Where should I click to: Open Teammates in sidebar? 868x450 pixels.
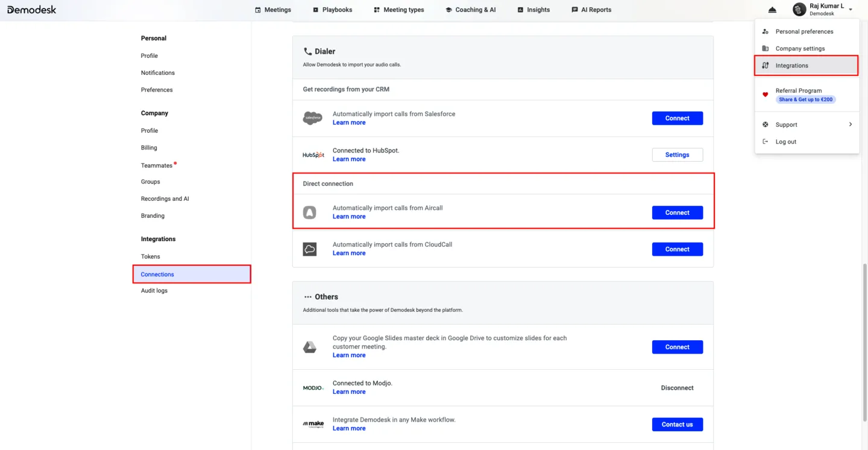point(157,165)
